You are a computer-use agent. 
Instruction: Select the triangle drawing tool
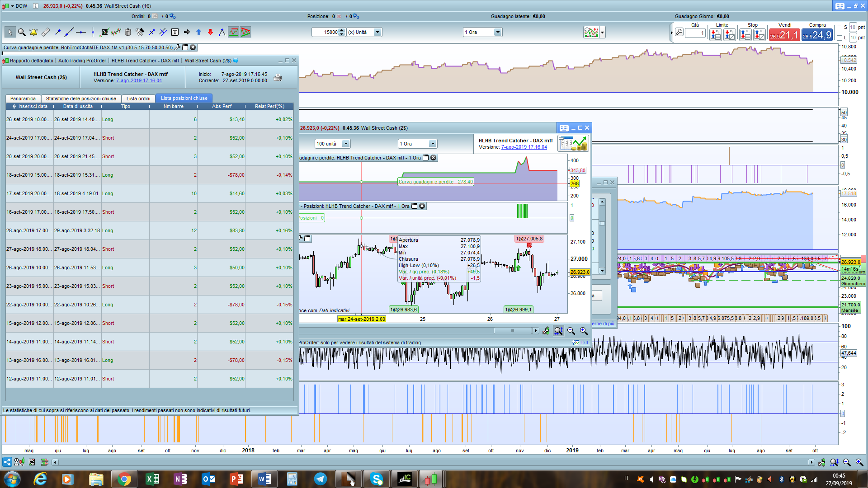point(222,32)
